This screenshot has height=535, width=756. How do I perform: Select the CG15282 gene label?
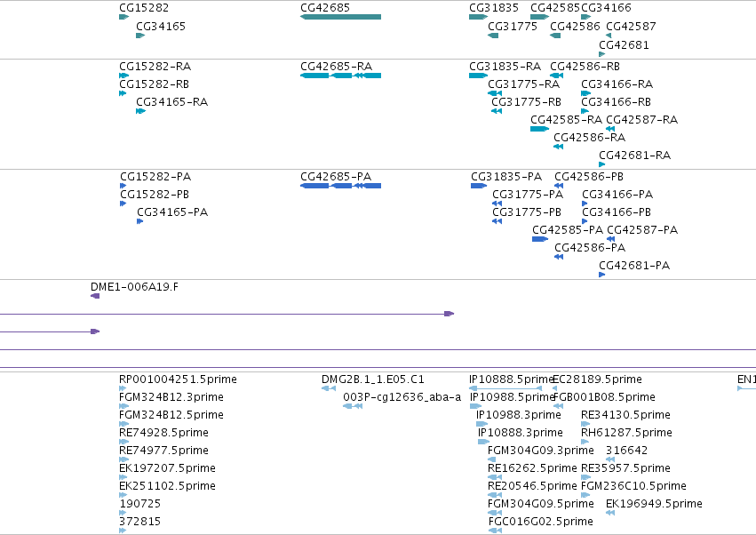[x=144, y=8]
